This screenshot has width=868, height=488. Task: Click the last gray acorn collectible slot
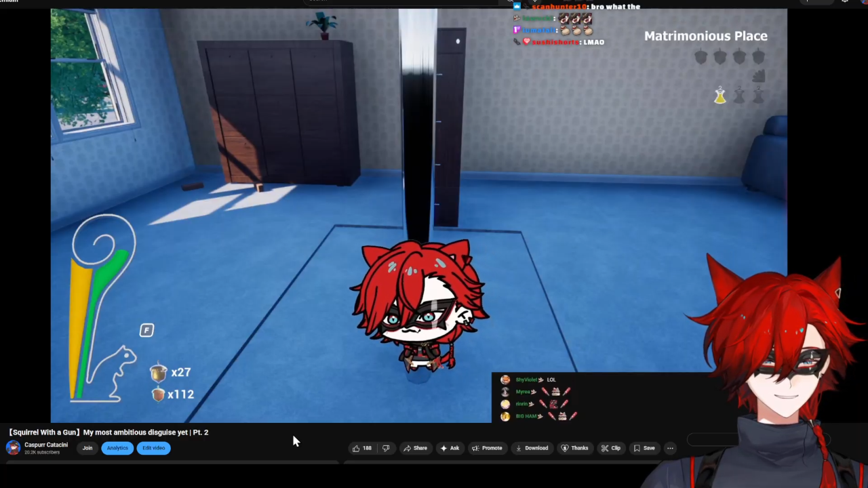pyautogui.click(x=759, y=57)
